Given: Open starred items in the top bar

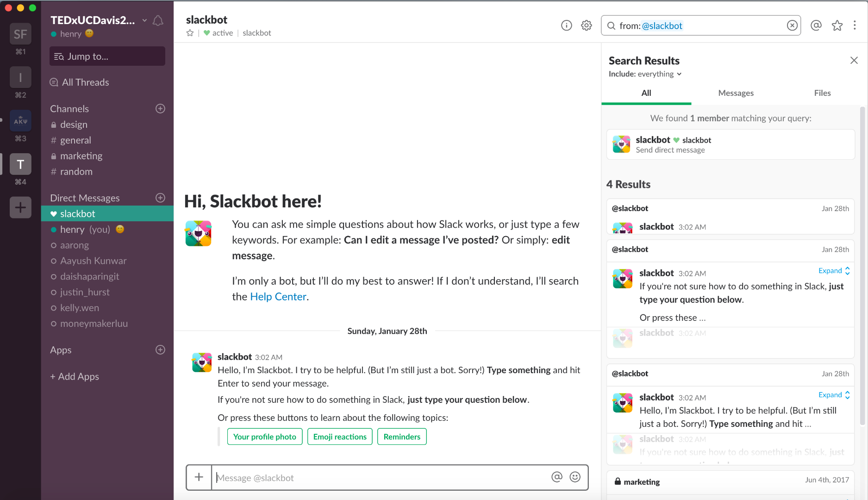Looking at the screenshot, I should click(837, 25).
